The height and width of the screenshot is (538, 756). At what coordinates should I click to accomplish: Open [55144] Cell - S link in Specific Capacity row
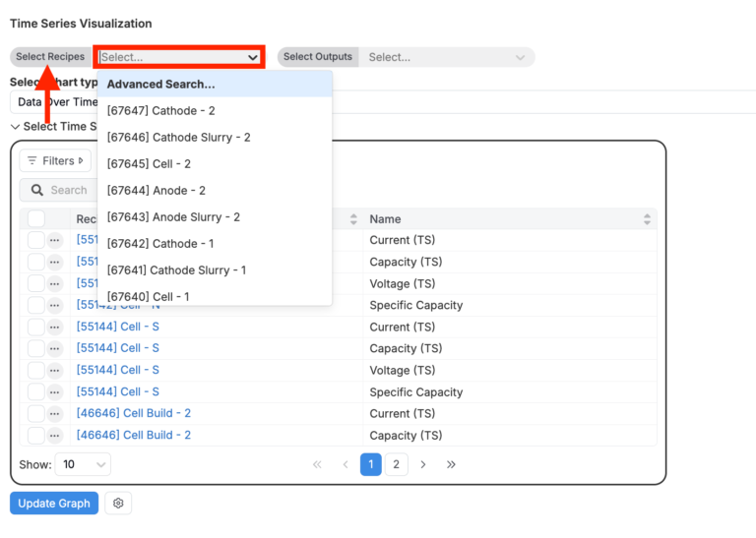118,391
